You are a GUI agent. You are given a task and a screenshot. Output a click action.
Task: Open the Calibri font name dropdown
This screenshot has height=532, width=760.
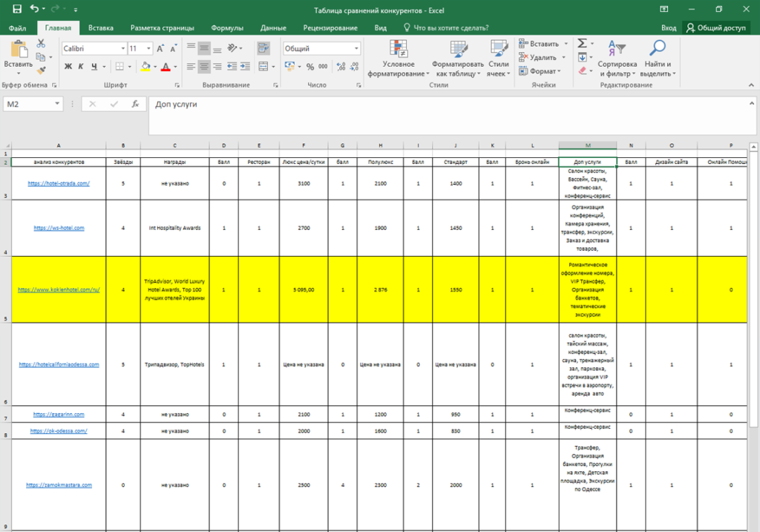[x=122, y=48]
